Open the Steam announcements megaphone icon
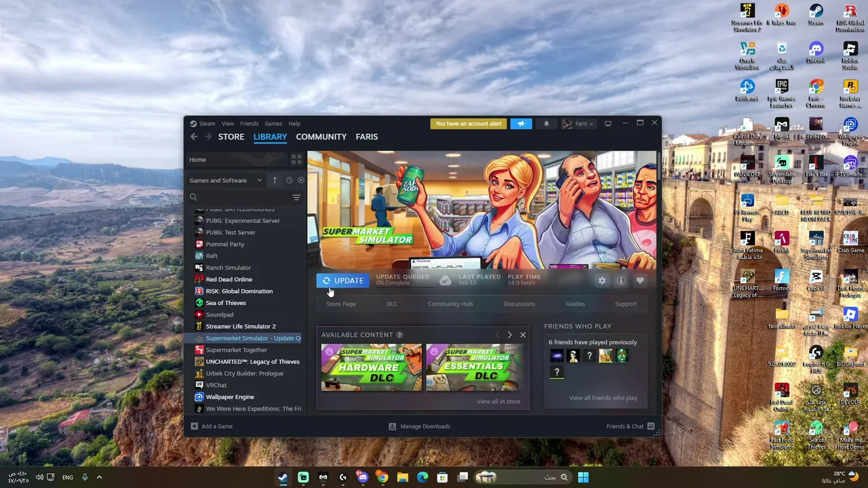The width and height of the screenshot is (868, 488). (521, 123)
